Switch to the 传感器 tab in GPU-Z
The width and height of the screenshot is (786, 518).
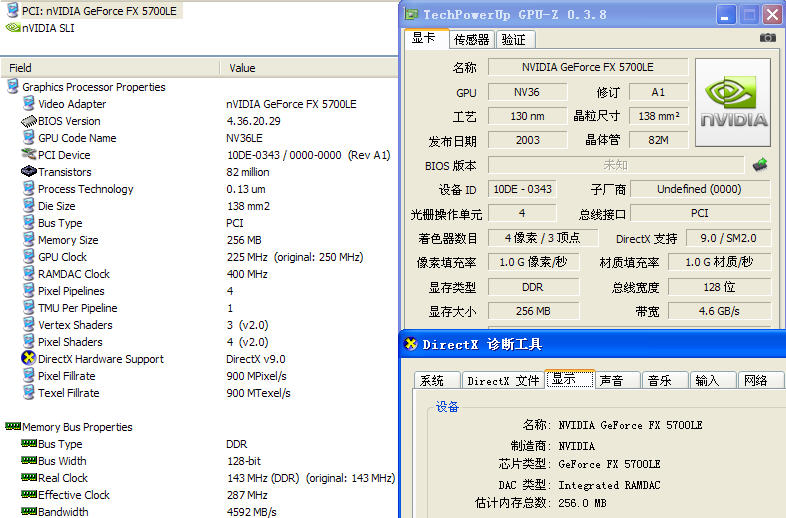(x=471, y=39)
